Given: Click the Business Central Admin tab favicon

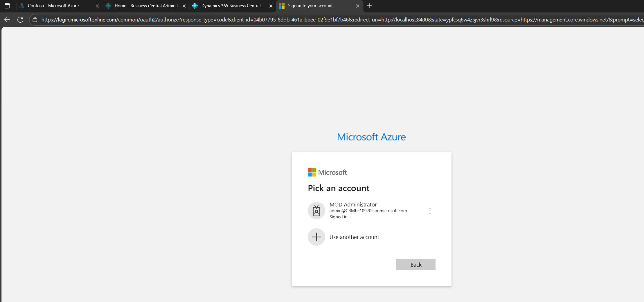Looking at the screenshot, I should pyautogui.click(x=108, y=6).
